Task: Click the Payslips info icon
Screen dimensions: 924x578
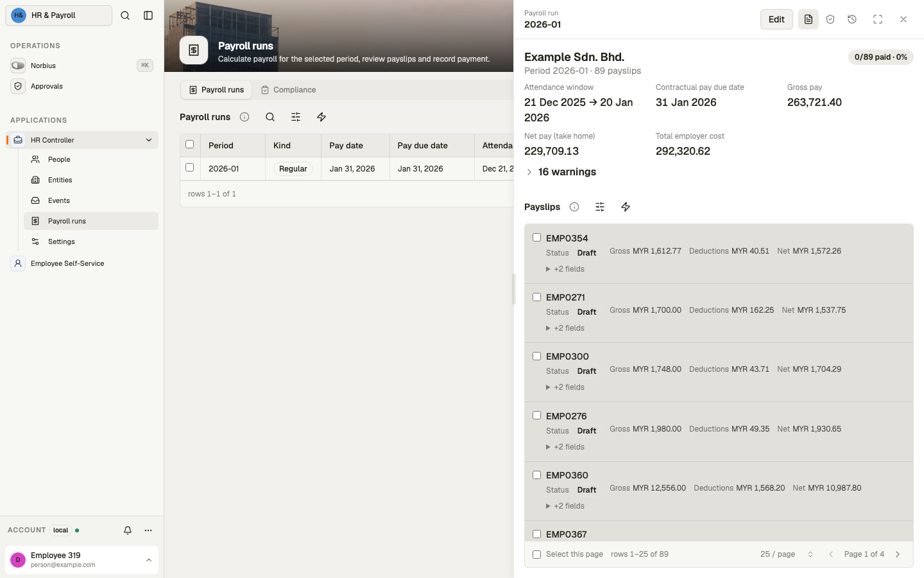Action: (x=574, y=207)
